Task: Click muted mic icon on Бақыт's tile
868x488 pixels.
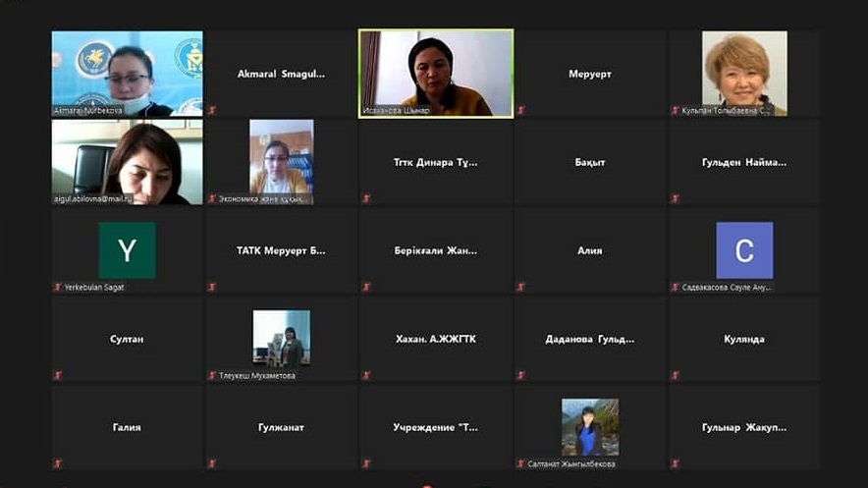Action: click(521, 198)
